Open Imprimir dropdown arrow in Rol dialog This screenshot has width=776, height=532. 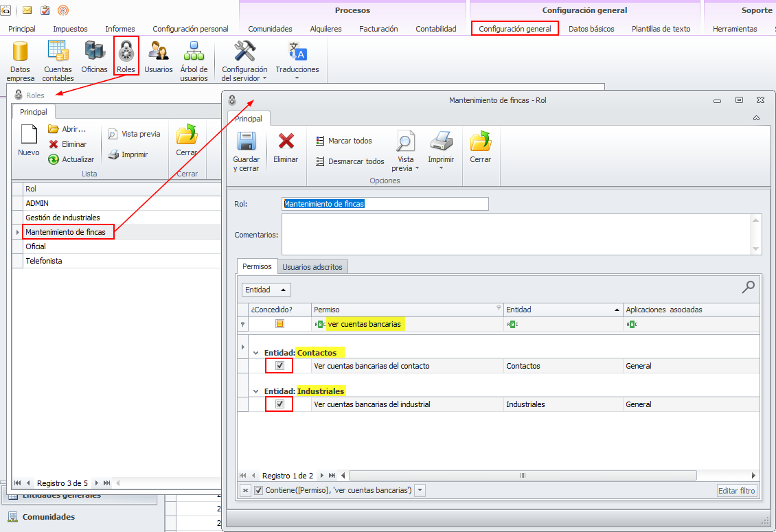click(441, 168)
